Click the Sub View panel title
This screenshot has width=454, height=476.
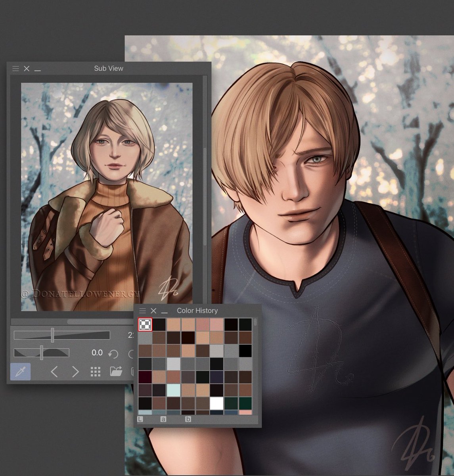tap(109, 69)
